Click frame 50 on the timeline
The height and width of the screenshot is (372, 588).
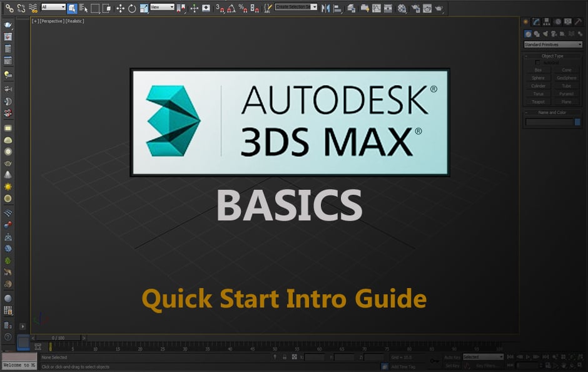(x=275, y=349)
